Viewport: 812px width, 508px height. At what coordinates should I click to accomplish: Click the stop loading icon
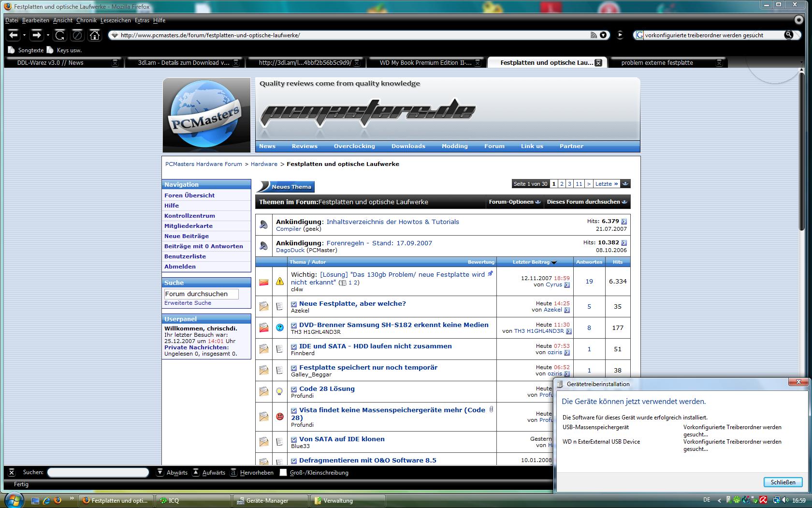point(77,35)
